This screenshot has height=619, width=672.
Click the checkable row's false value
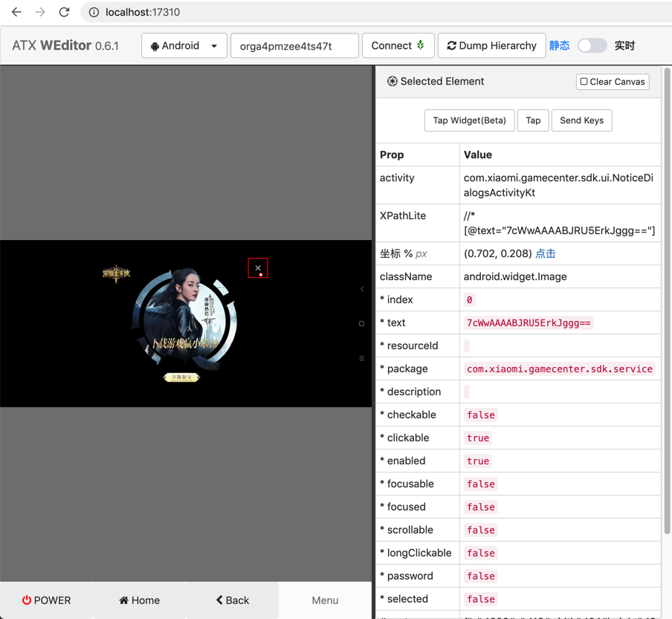(x=481, y=415)
